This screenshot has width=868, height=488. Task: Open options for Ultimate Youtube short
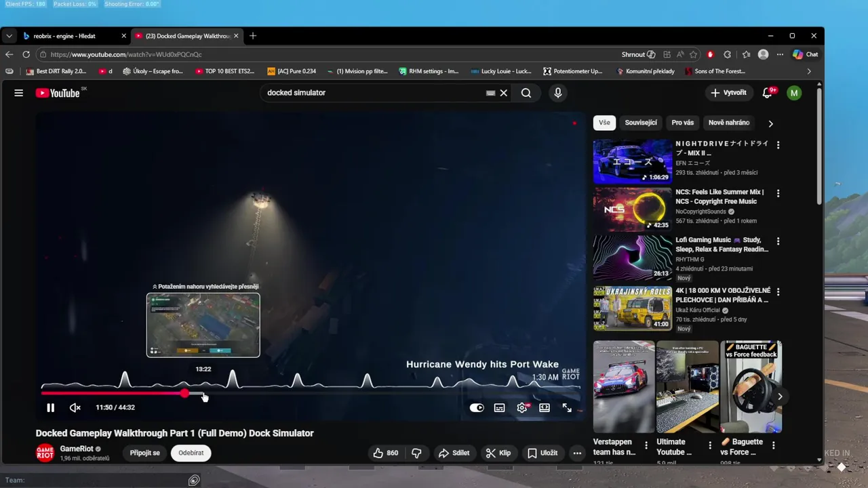tap(710, 445)
